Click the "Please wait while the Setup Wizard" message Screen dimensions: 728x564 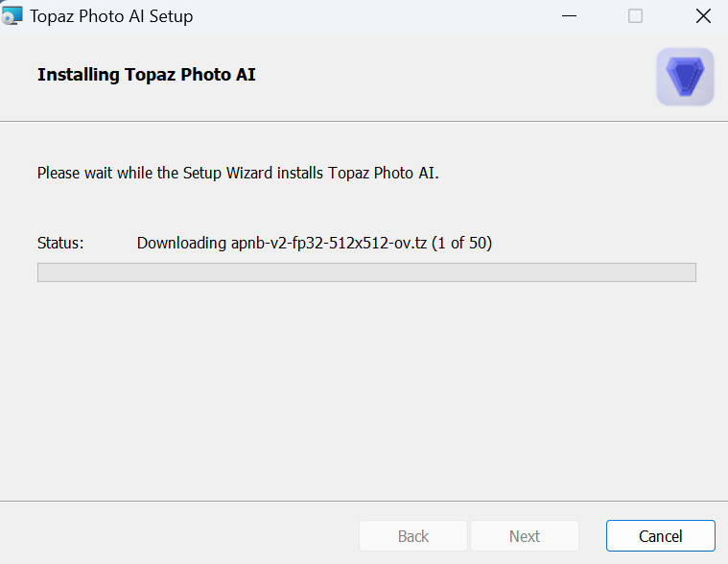click(x=238, y=173)
